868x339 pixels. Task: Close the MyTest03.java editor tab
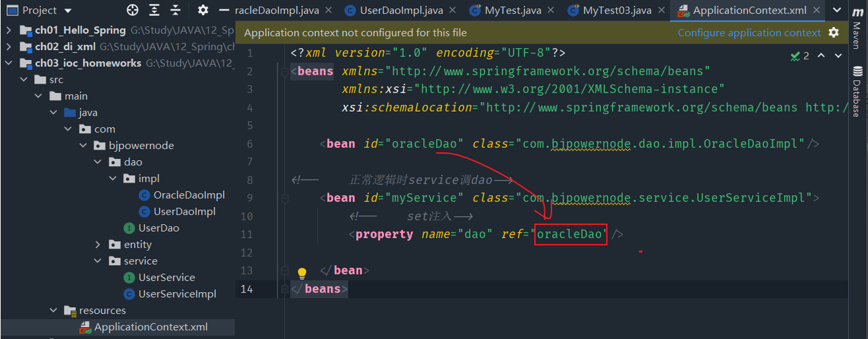(x=660, y=11)
